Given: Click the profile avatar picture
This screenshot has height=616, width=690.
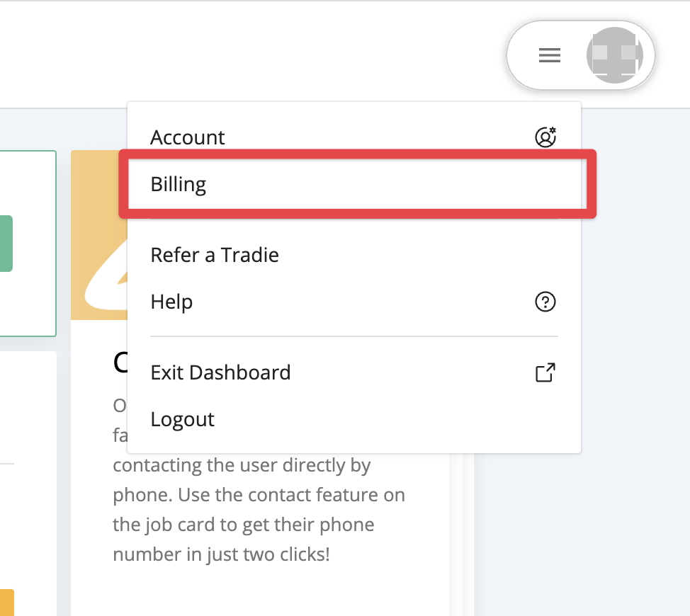Looking at the screenshot, I should [614, 55].
